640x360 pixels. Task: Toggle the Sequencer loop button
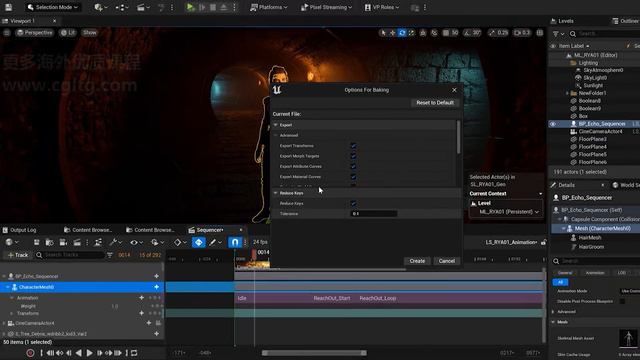tap(134, 353)
